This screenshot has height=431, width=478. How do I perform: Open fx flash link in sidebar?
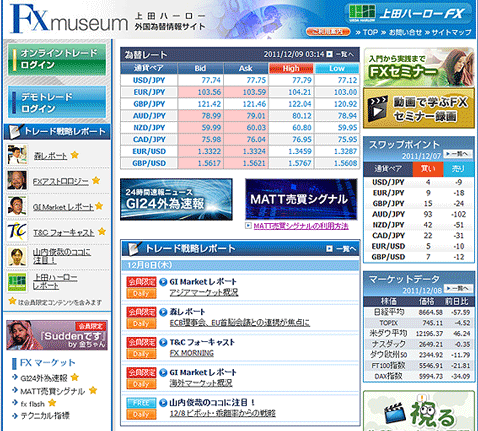(32, 404)
